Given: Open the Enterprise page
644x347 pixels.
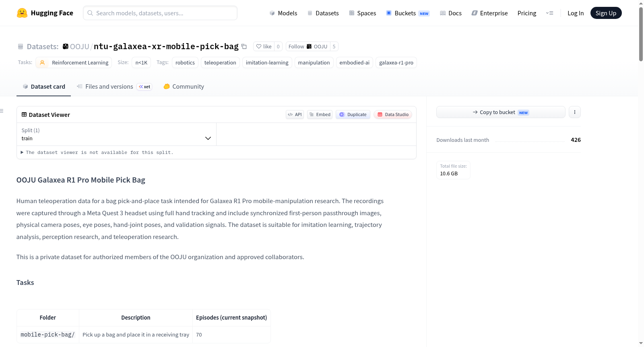Looking at the screenshot, I should [x=489, y=13].
